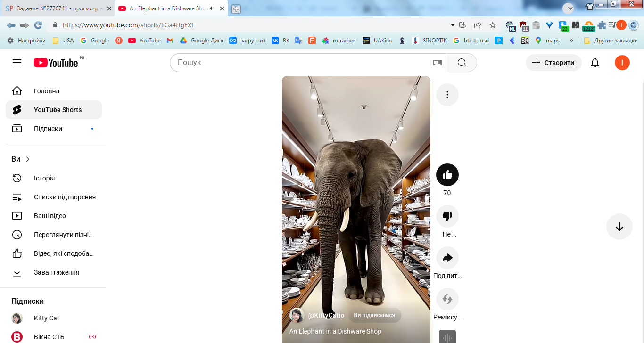
Task: View site security info via the padlock
Action: tap(55, 25)
